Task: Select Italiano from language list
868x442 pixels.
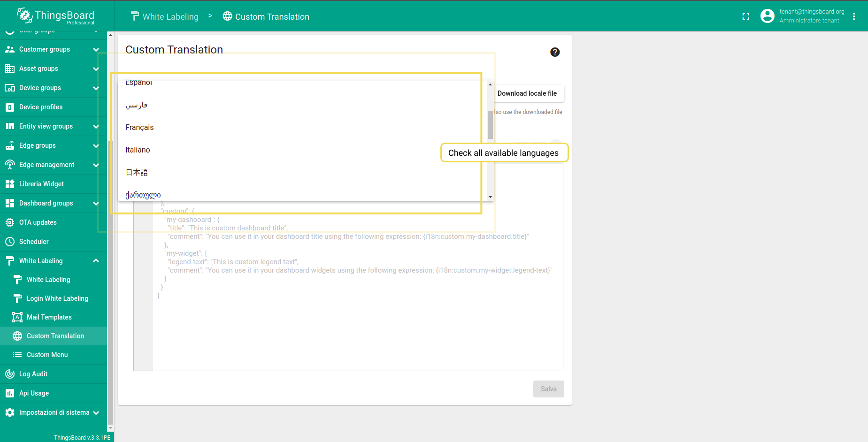Action: coord(302,150)
